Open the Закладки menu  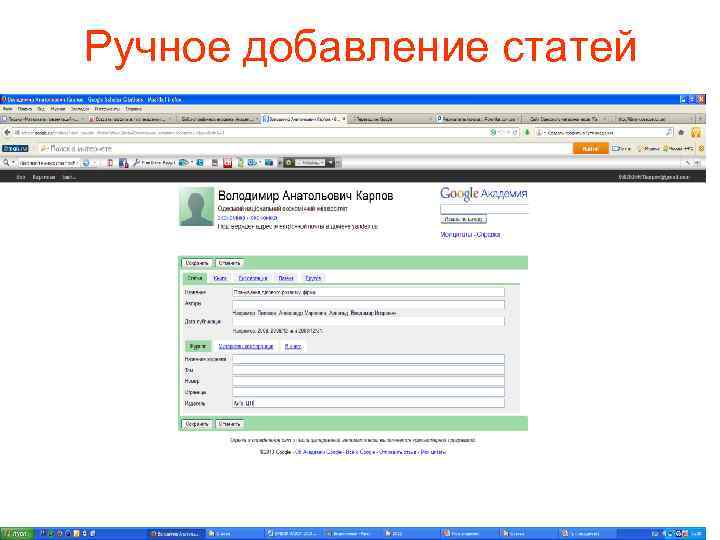(80, 109)
